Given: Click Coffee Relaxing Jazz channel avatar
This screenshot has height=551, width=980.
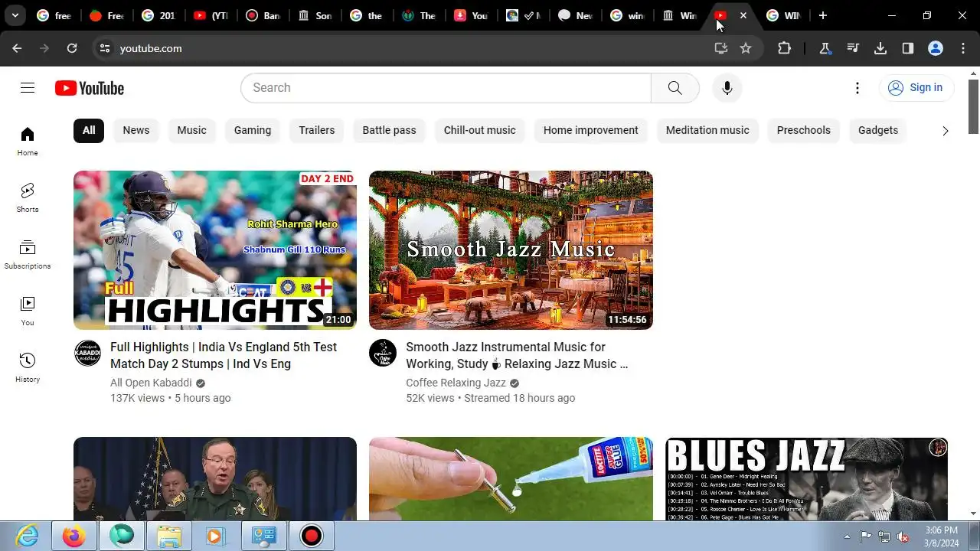Looking at the screenshot, I should pos(383,354).
